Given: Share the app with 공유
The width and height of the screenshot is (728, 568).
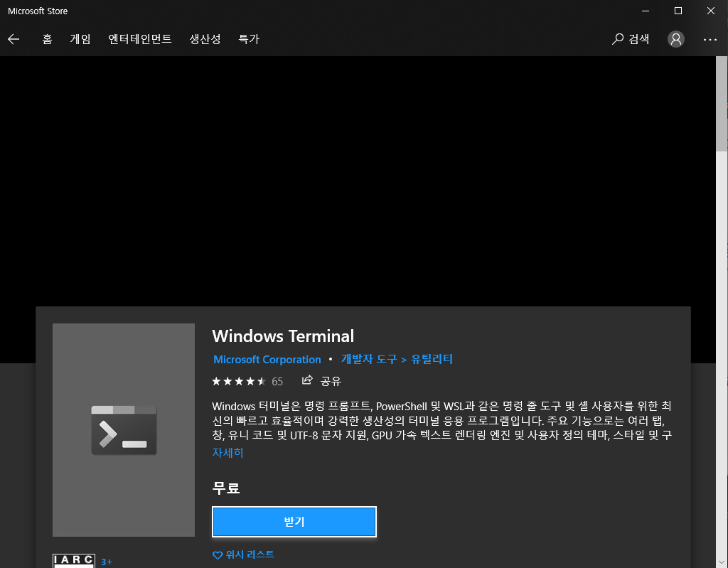Looking at the screenshot, I should point(321,381).
